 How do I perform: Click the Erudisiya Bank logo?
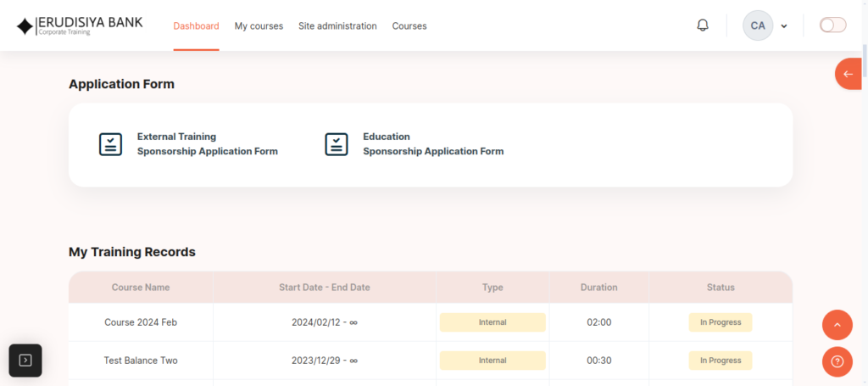(80, 25)
